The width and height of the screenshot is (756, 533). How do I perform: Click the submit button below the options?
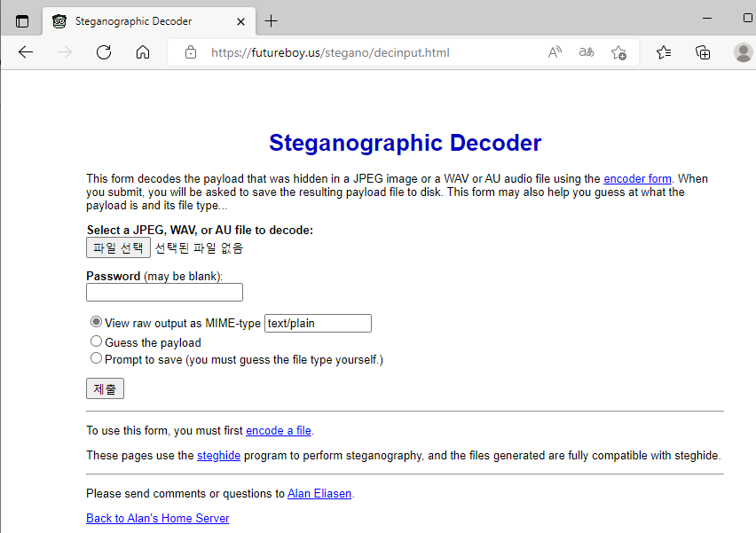(105, 388)
